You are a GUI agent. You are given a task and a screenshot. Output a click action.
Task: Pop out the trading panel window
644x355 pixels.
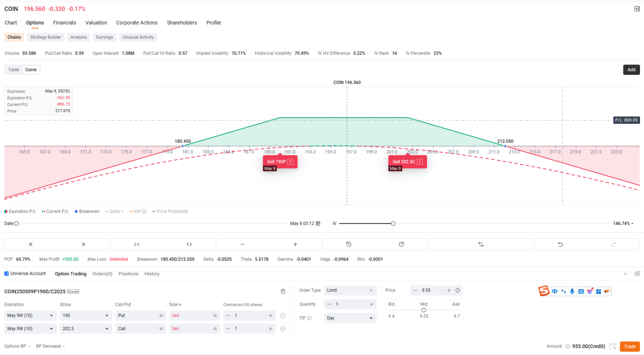click(637, 274)
